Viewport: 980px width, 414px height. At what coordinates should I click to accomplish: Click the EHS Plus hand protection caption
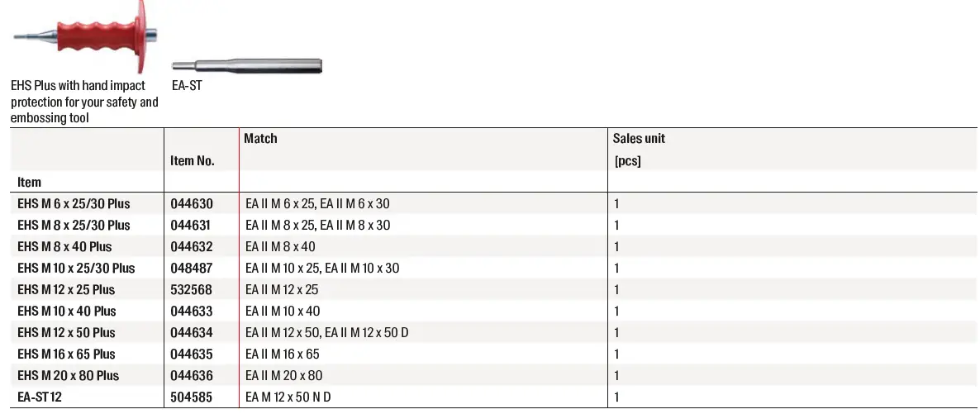pyautogui.click(x=83, y=102)
